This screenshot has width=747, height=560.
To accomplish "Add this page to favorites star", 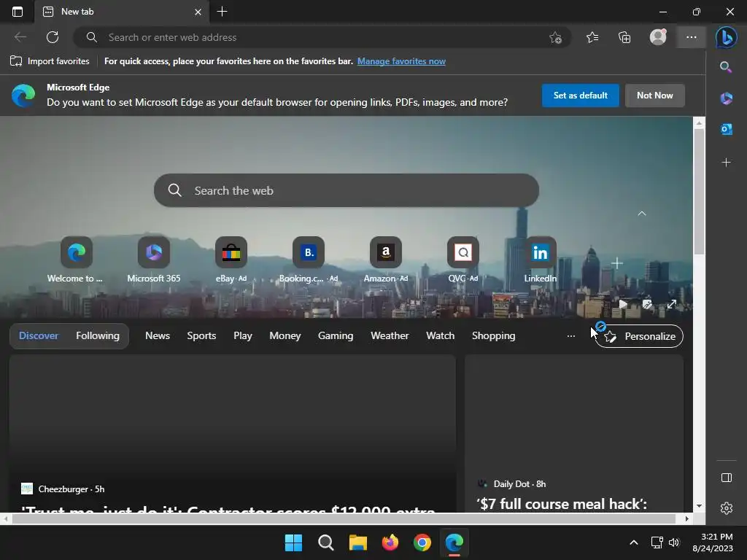I will click(x=555, y=38).
